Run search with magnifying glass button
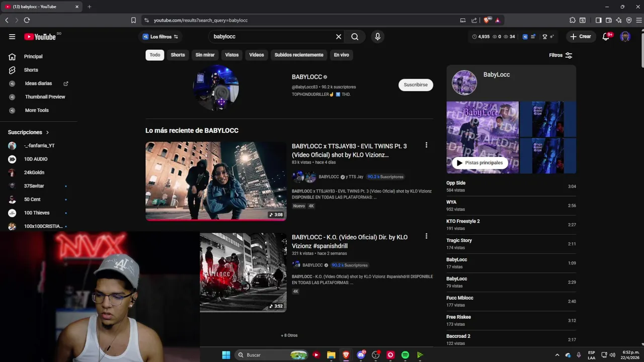This screenshot has height=362, width=644. pos(355,37)
